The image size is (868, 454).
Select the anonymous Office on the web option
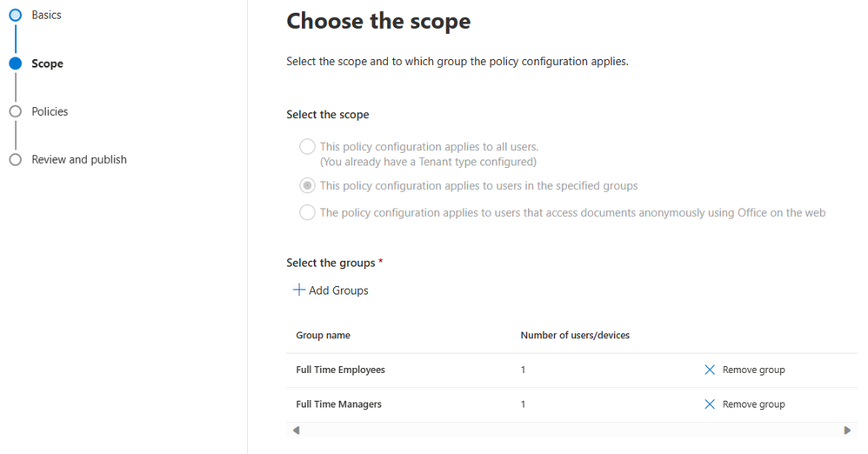pos(307,212)
